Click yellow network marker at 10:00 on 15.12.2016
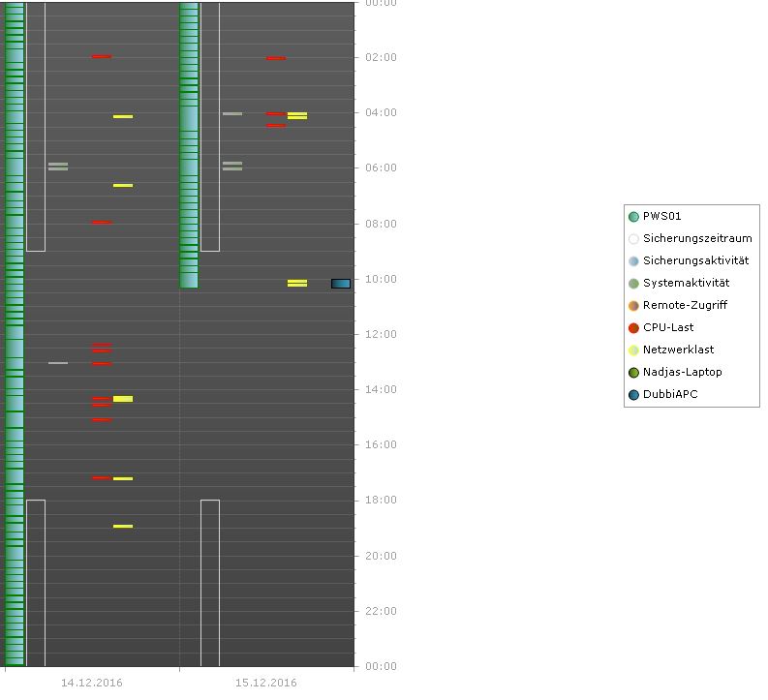Viewport: 768px width, 700px height. click(297, 283)
